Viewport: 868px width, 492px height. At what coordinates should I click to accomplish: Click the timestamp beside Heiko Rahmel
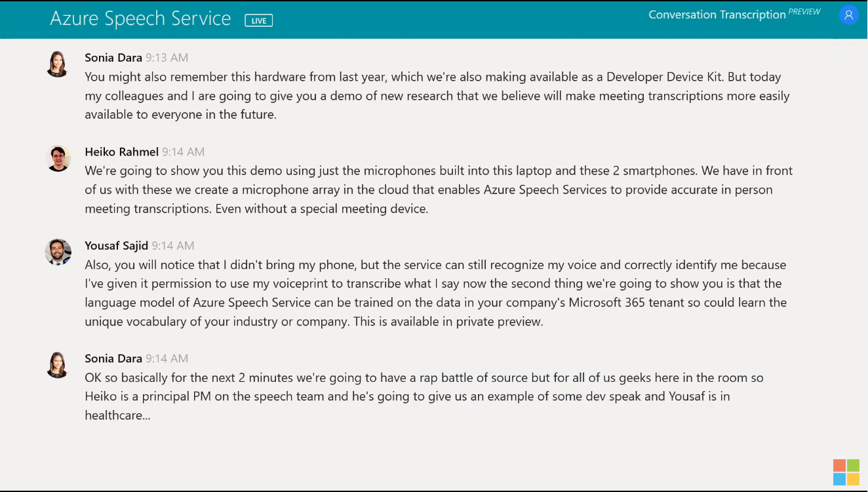(183, 152)
